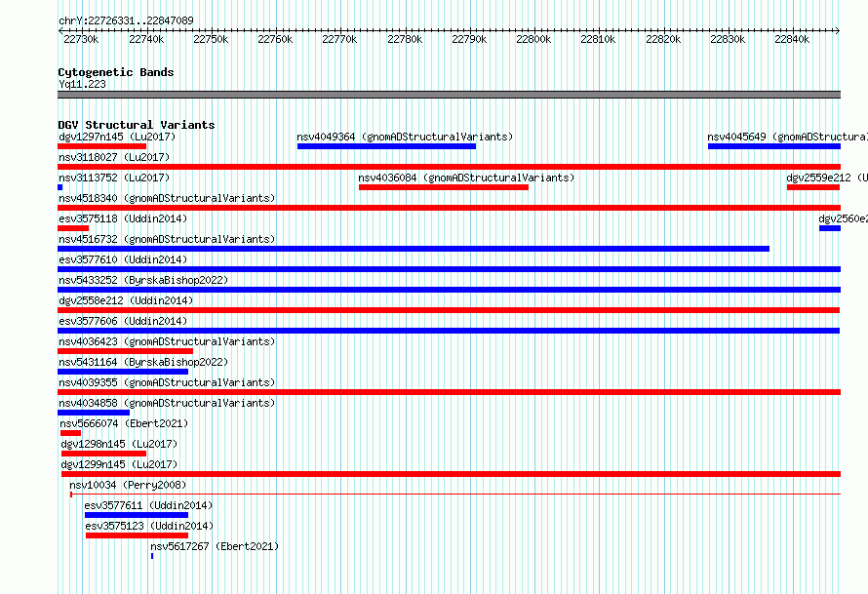Open esv3577606 (Uddin2014) label

[123, 321]
